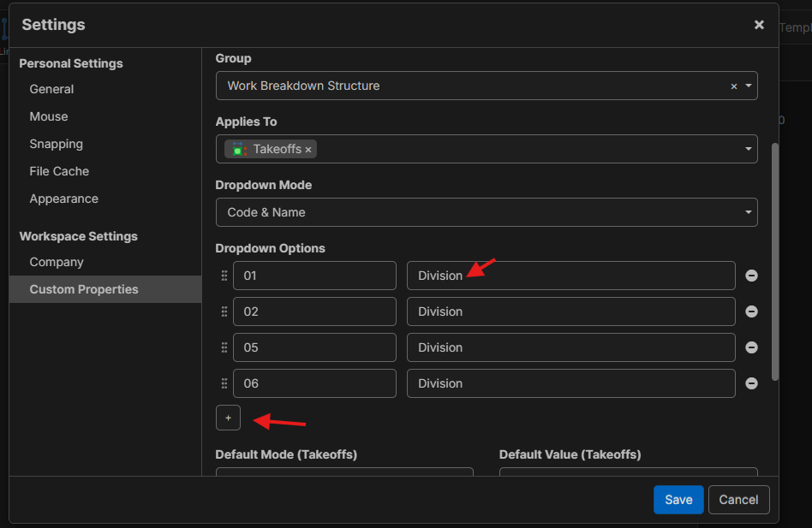
Task: Click drag handle of the 06 option row
Action: [224, 383]
